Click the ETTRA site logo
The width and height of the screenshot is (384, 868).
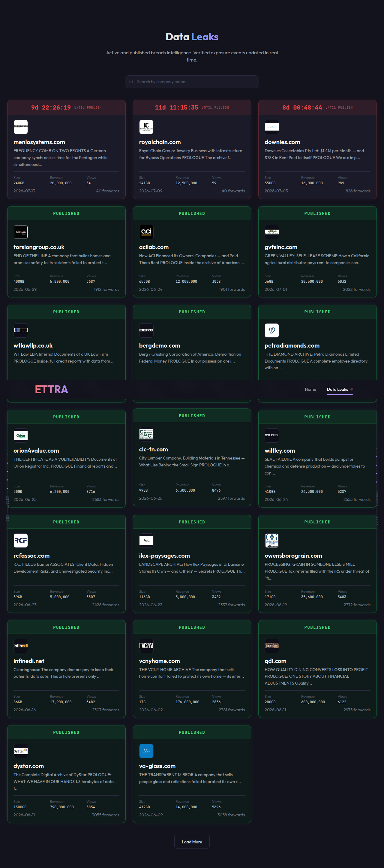(52, 389)
